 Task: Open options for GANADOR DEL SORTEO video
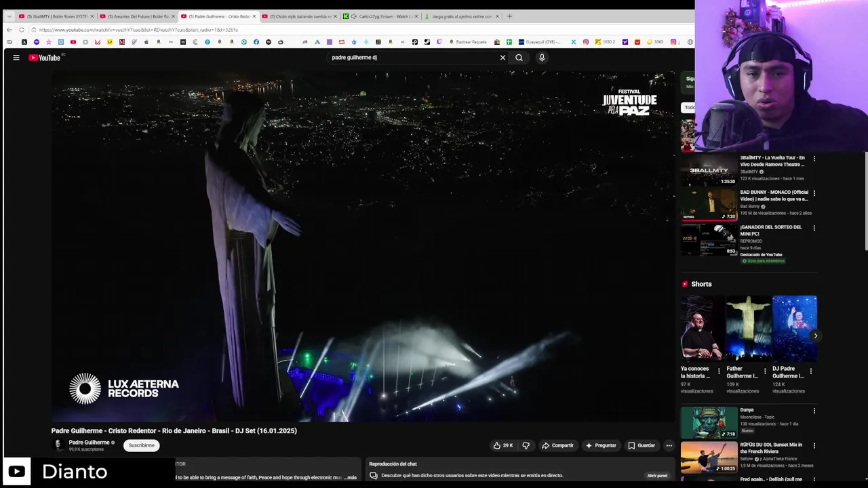814,228
